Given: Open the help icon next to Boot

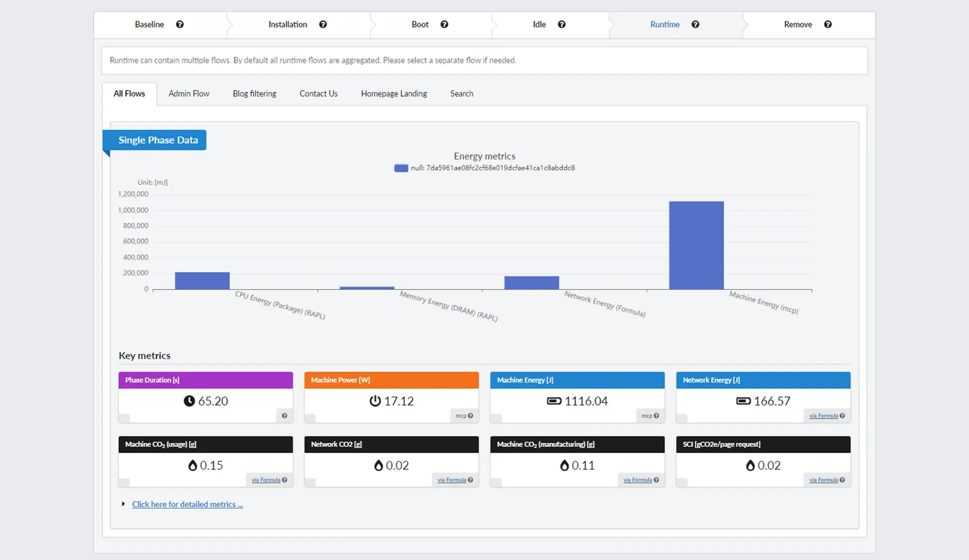Looking at the screenshot, I should tap(444, 24).
